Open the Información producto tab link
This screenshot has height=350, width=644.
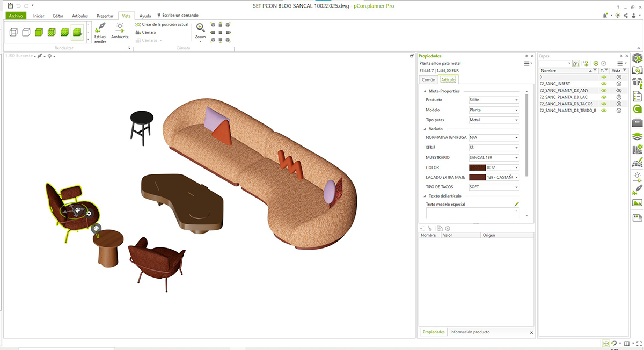tap(470, 332)
